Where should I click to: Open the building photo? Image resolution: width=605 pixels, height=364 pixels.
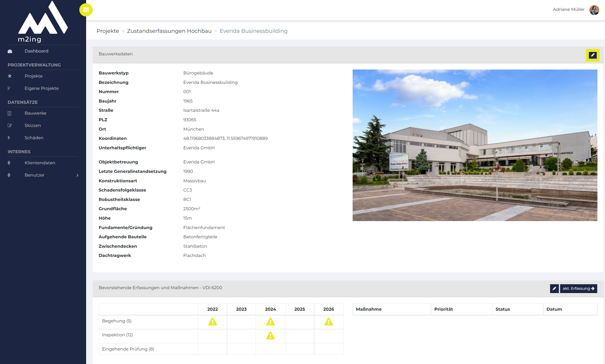tap(475, 145)
